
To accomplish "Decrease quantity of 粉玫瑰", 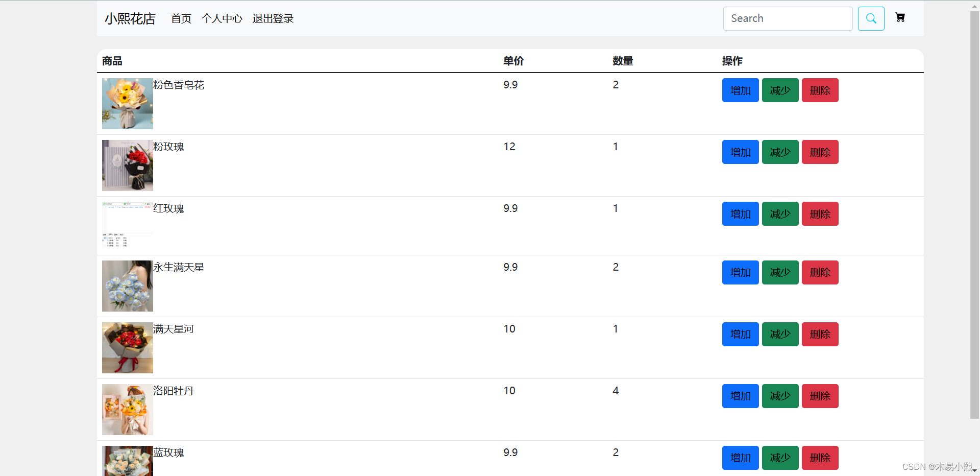I will click(x=780, y=152).
